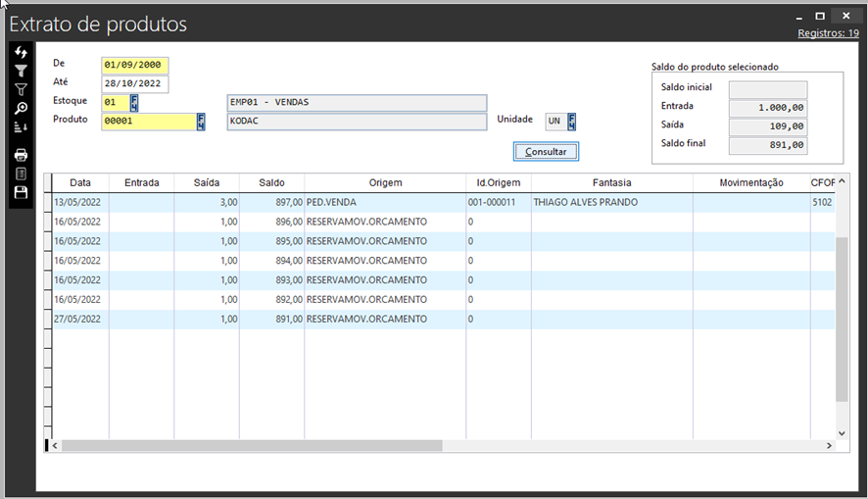This screenshot has width=868, height=499.
Task: Click the solid filter funnel icon
Action: (x=21, y=71)
